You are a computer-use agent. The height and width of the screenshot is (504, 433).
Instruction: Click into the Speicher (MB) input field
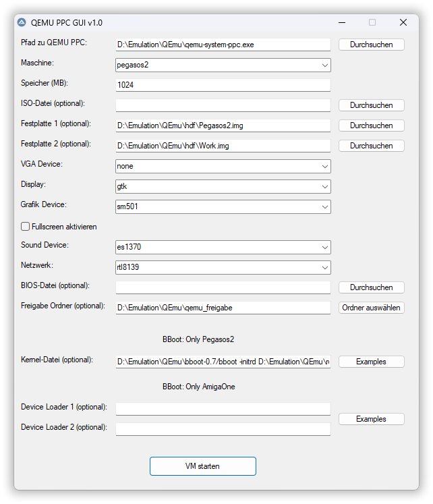(223, 86)
